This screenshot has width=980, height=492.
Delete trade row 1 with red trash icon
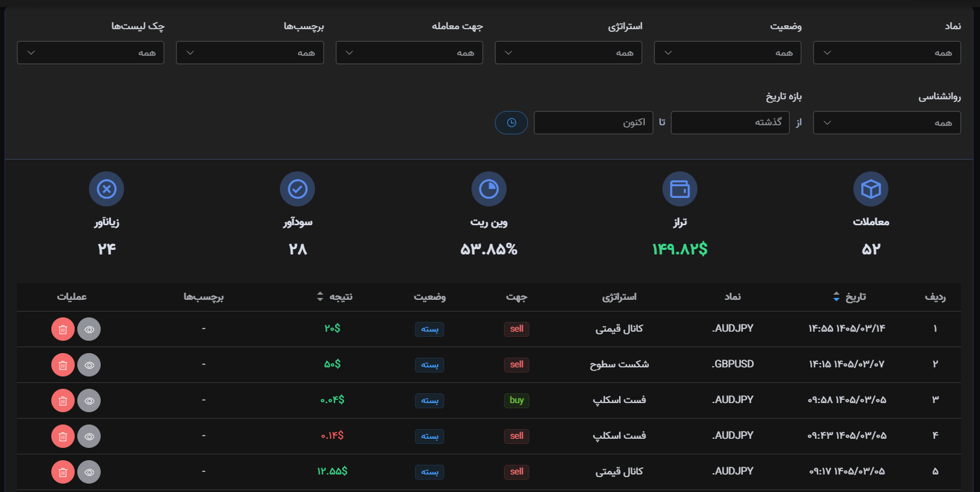[63, 330]
